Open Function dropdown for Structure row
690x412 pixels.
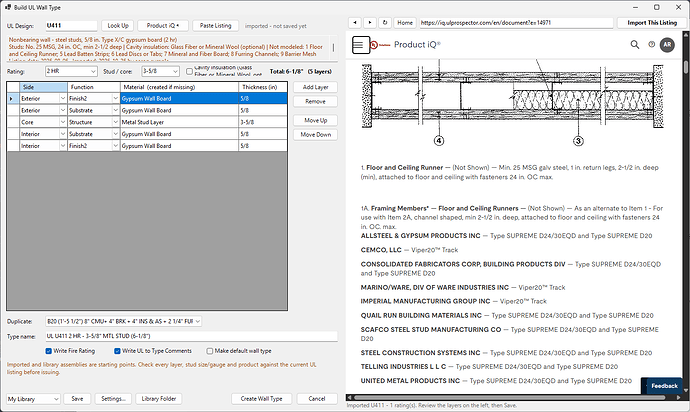coord(115,122)
